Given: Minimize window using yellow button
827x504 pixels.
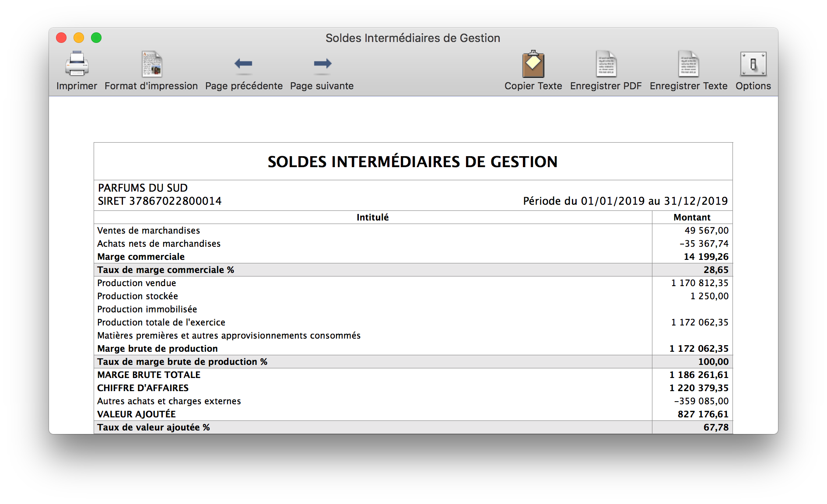Looking at the screenshot, I should click(79, 38).
